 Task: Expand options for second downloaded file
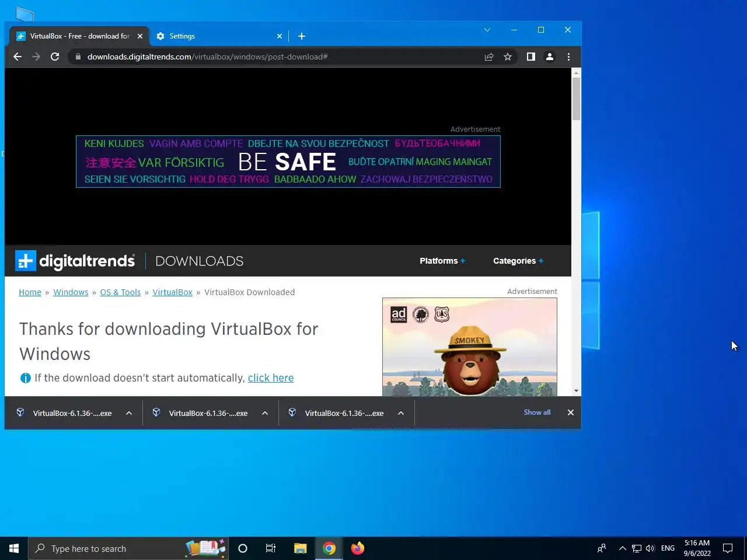click(265, 413)
